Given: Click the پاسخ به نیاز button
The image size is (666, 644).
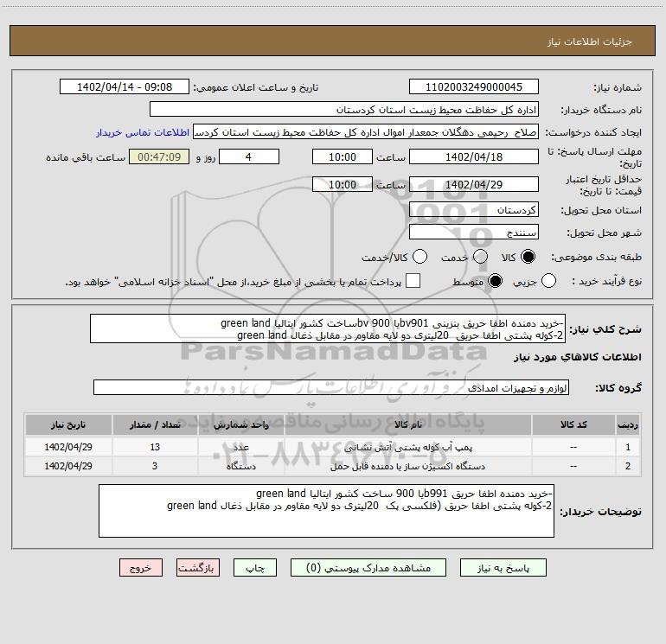Looking at the screenshot, I should tap(503, 568).
